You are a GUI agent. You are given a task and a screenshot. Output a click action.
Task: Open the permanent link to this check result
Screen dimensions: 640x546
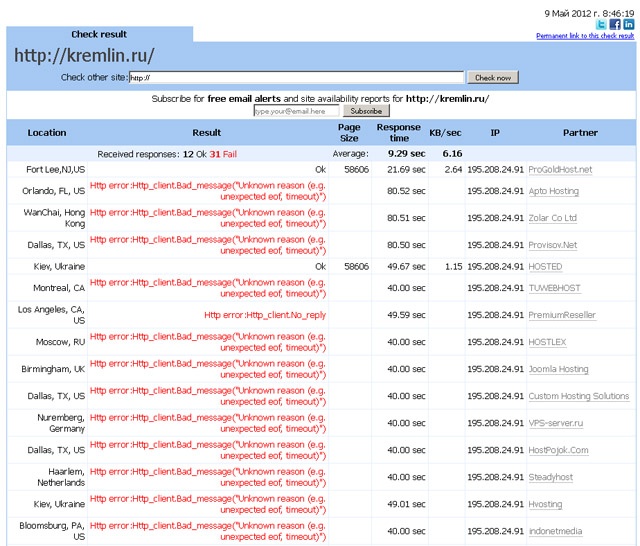(x=585, y=36)
